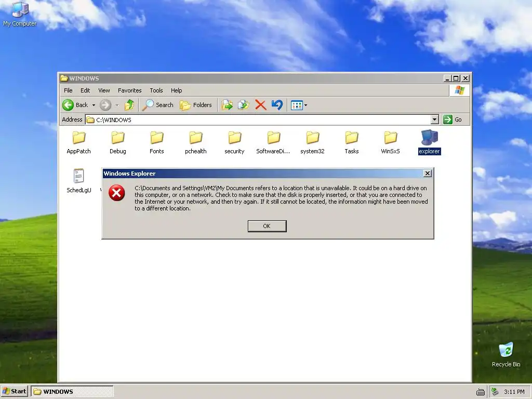
Task: Click the 3:11 PM clock
Action: coord(514,392)
